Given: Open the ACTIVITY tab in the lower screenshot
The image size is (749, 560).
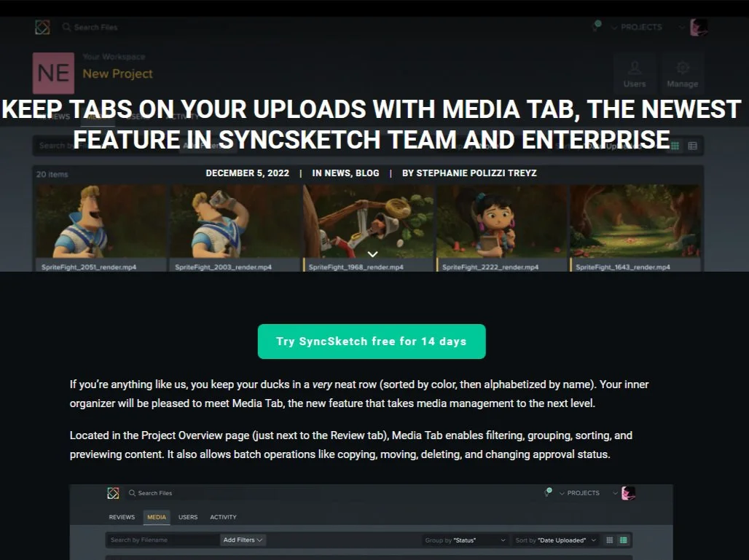Looking at the screenshot, I should [223, 517].
